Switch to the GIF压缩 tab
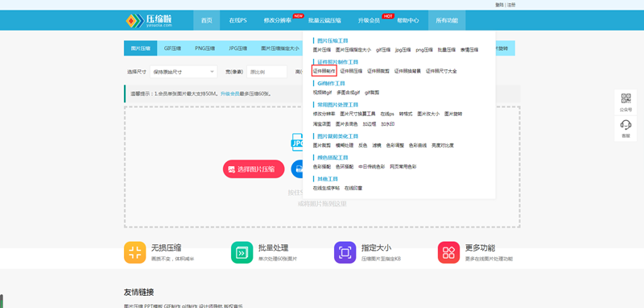This screenshot has height=308, width=644. 172,48
